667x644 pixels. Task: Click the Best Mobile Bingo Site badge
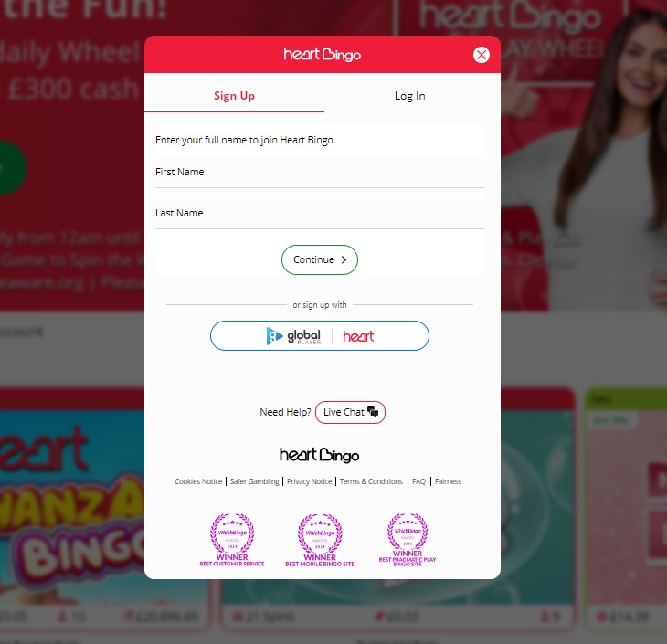point(320,540)
